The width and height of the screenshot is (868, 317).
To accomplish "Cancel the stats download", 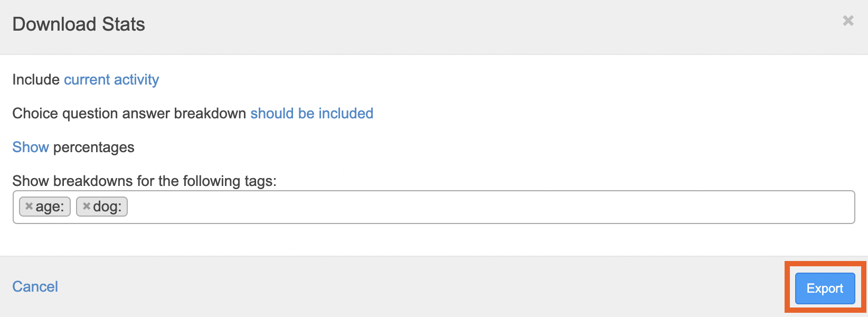I will point(35,287).
